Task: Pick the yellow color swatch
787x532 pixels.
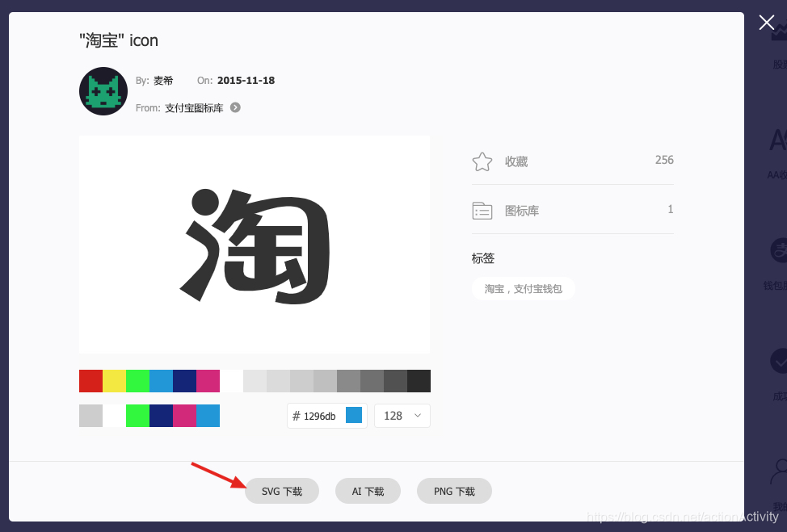Action: click(x=115, y=381)
